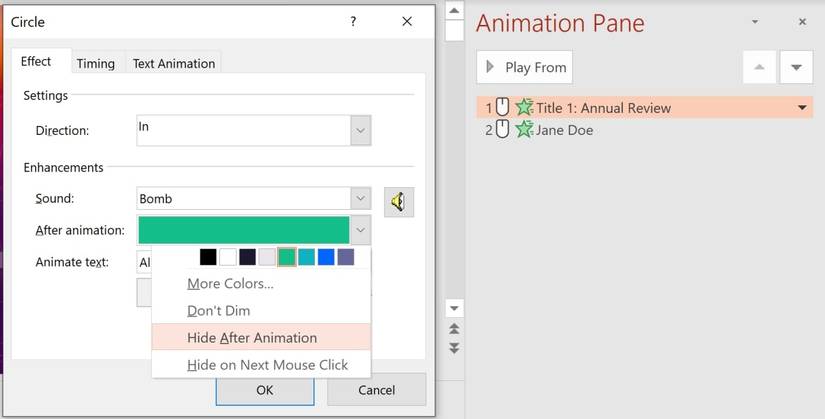The width and height of the screenshot is (825, 419).
Task: Pick the teal color swatch
Action: click(306, 257)
